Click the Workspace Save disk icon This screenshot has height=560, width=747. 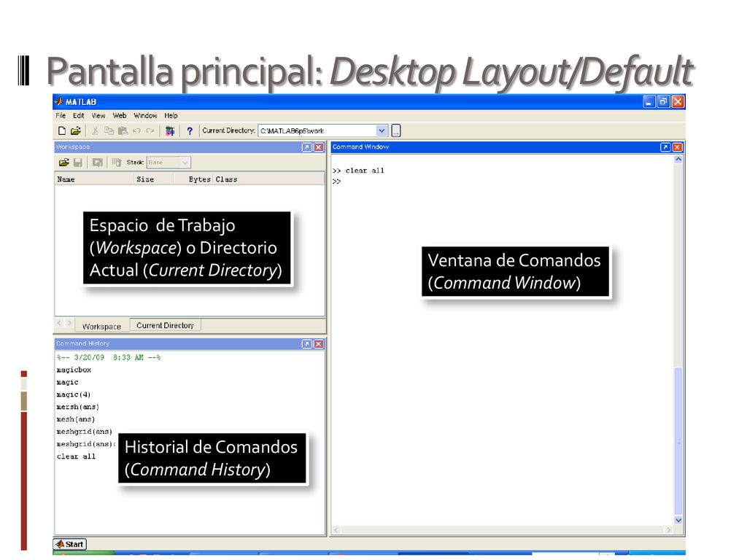(78, 163)
